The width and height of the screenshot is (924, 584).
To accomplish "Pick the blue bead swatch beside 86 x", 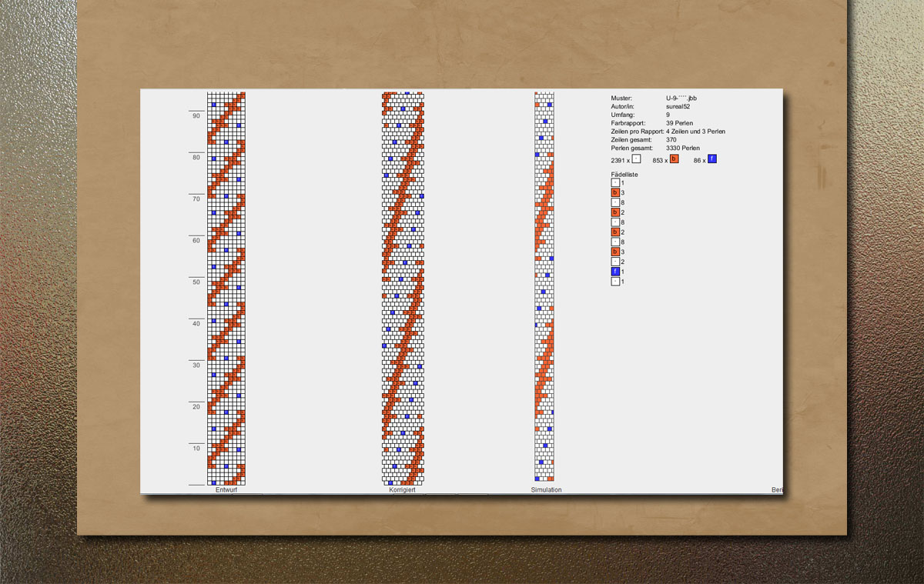I will tap(711, 159).
